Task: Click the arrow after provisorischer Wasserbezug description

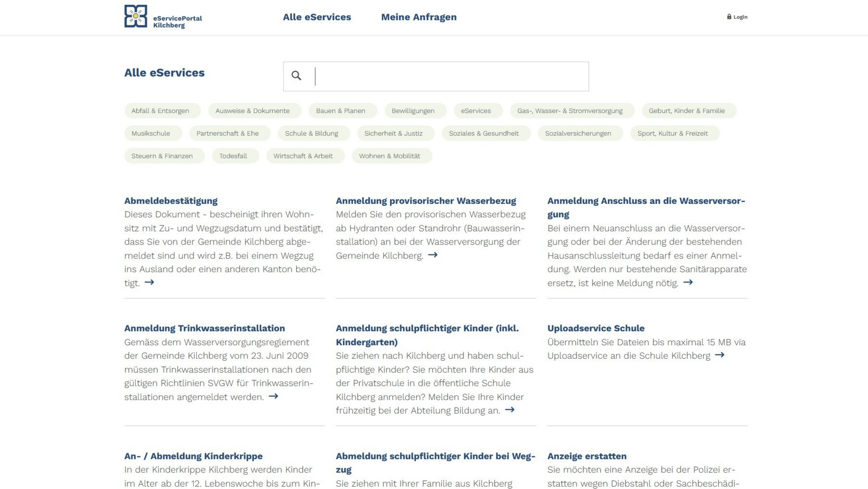Action: 433,255
